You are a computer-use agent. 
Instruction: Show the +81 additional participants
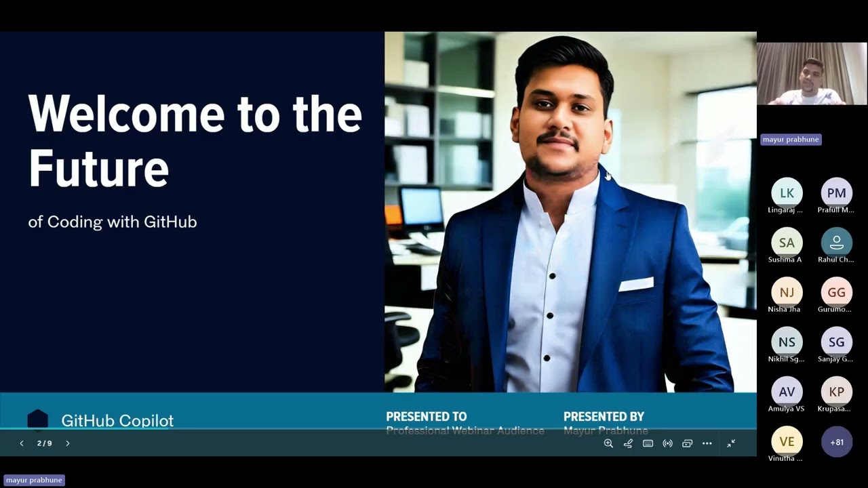[x=837, y=442]
